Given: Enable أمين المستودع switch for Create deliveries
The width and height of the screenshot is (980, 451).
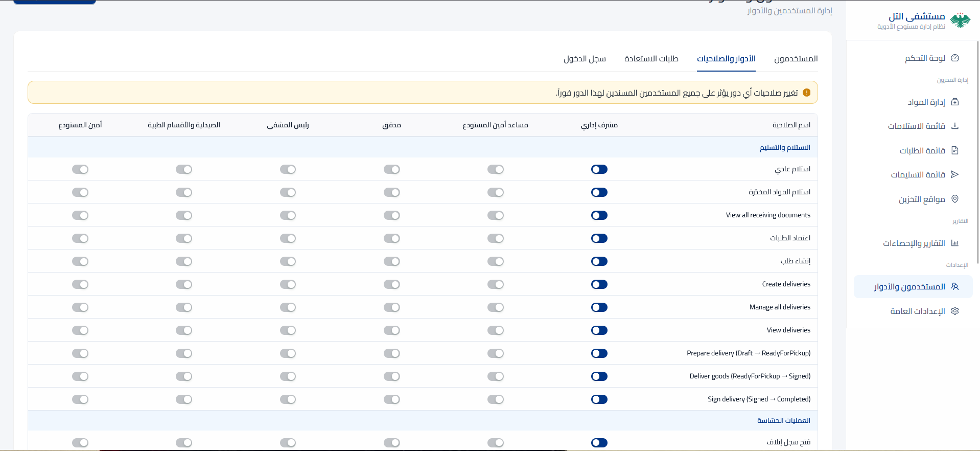Looking at the screenshot, I should [x=80, y=284].
